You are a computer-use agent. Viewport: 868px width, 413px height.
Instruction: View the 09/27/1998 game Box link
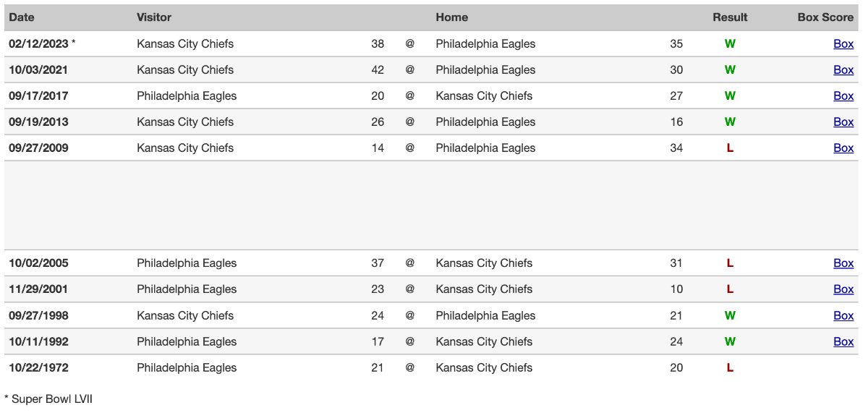[x=843, y=316]
